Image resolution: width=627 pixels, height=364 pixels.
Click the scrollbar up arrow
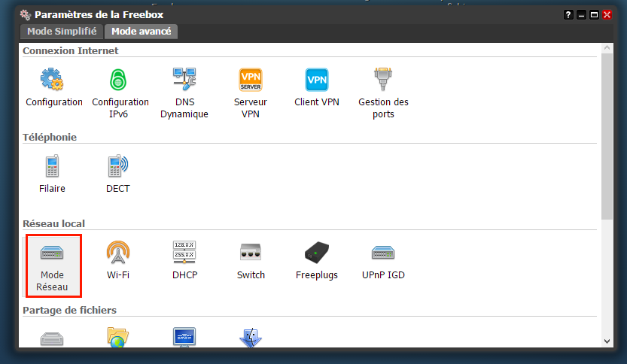(x=607, y=48)
